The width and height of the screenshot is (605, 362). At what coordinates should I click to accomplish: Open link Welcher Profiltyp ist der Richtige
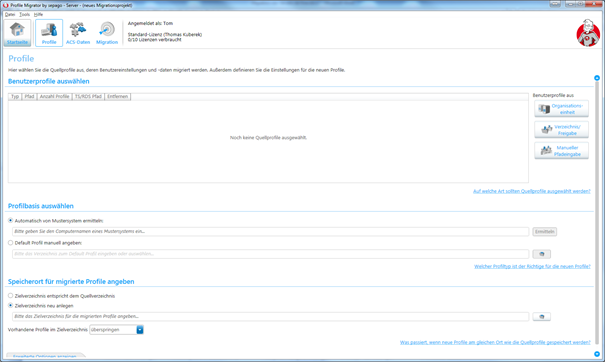coord(532,266)
